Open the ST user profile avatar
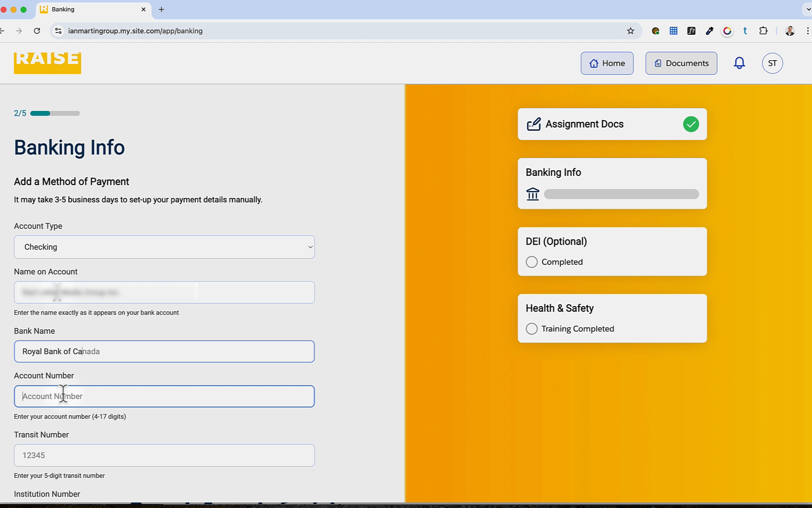812x508 pixels. (x=772, y=63)
